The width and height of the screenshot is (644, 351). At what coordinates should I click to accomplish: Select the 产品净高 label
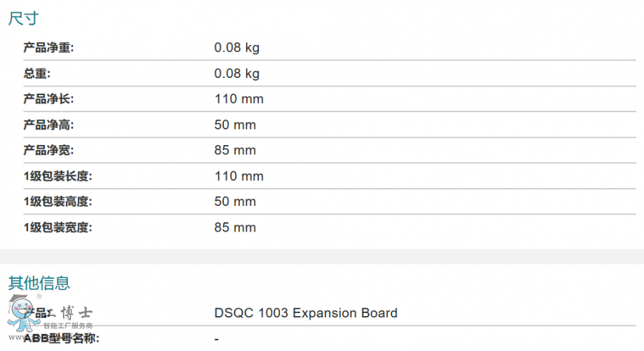(49, 125)
